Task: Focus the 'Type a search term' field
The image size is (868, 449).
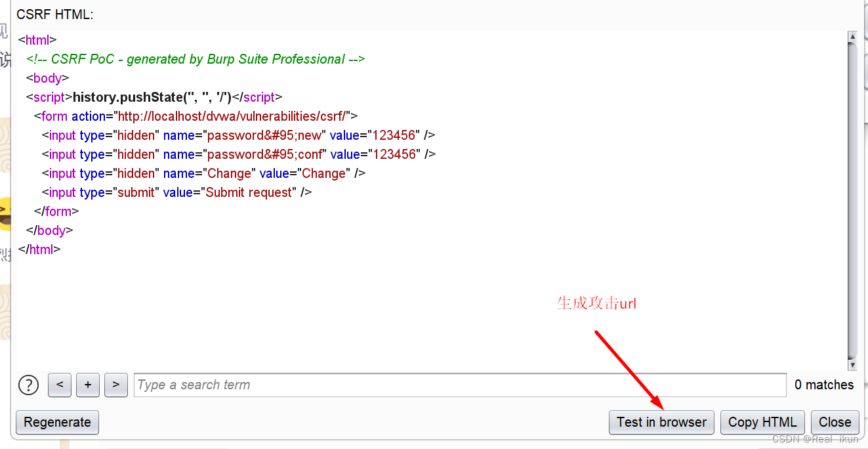Action: click(x=460, y=385)
